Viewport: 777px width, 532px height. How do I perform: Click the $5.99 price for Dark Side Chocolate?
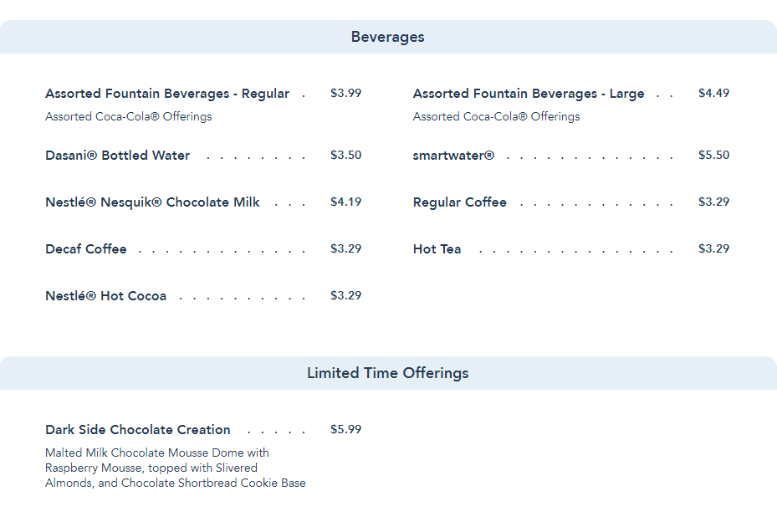click(345, 429)
